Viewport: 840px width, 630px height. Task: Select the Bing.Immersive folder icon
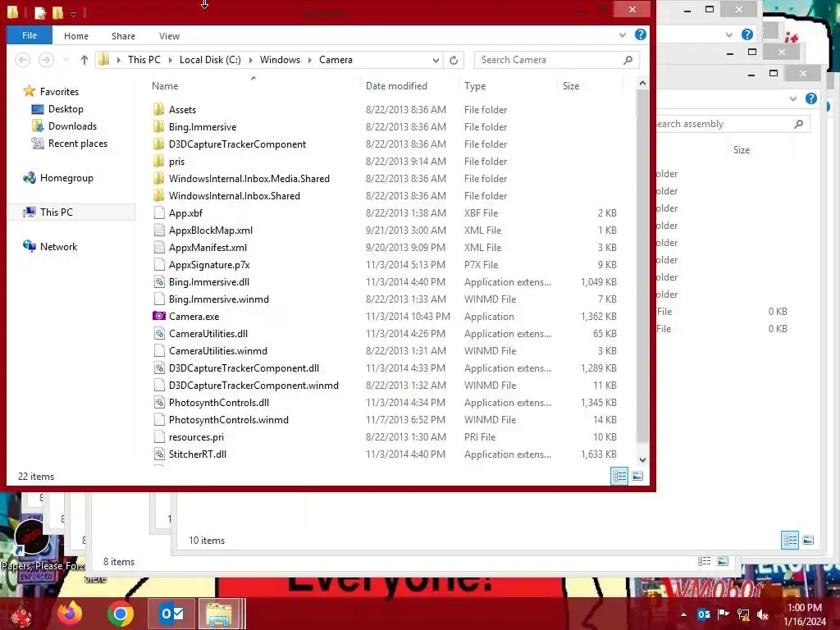[158, 126]
